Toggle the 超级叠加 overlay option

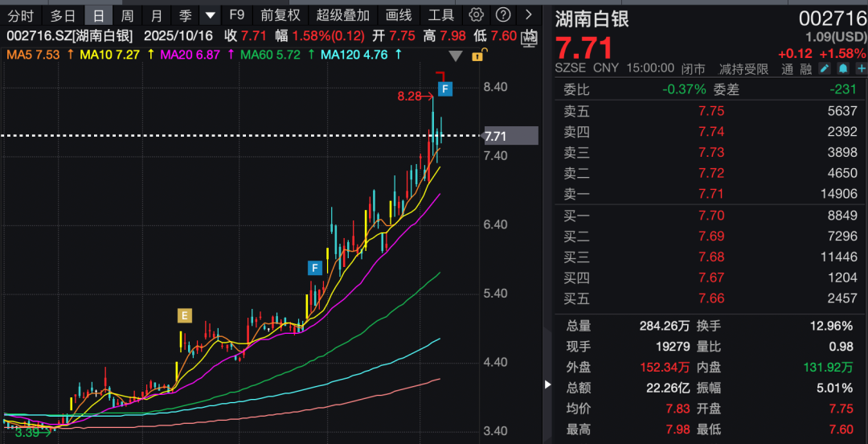click(x=343, y=15)
